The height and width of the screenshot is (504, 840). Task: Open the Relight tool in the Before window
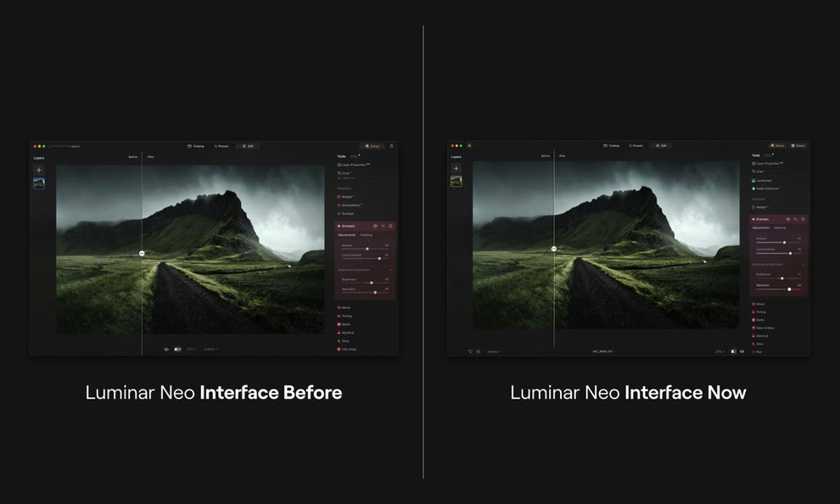point(345,197)
